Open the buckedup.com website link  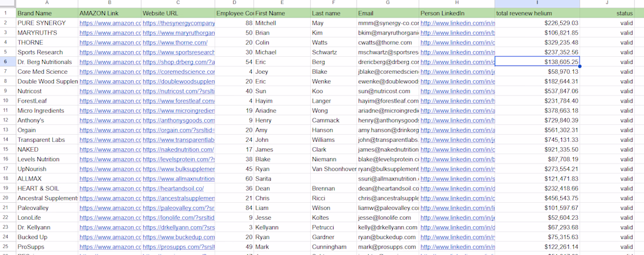[x=179, y=237]
